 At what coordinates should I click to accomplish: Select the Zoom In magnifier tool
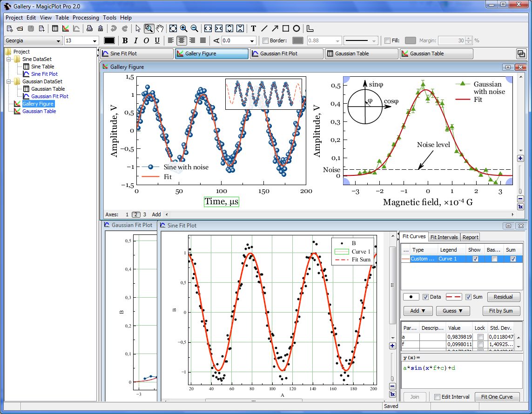tap(183, 28)
